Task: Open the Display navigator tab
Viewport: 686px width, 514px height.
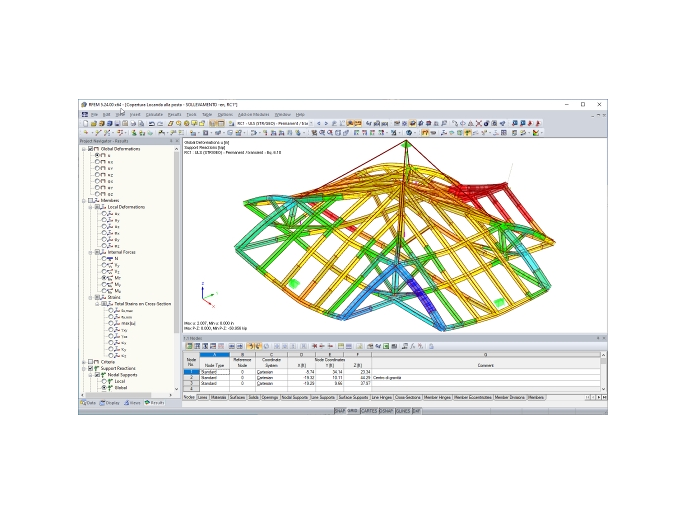Action: coord(110,403)
